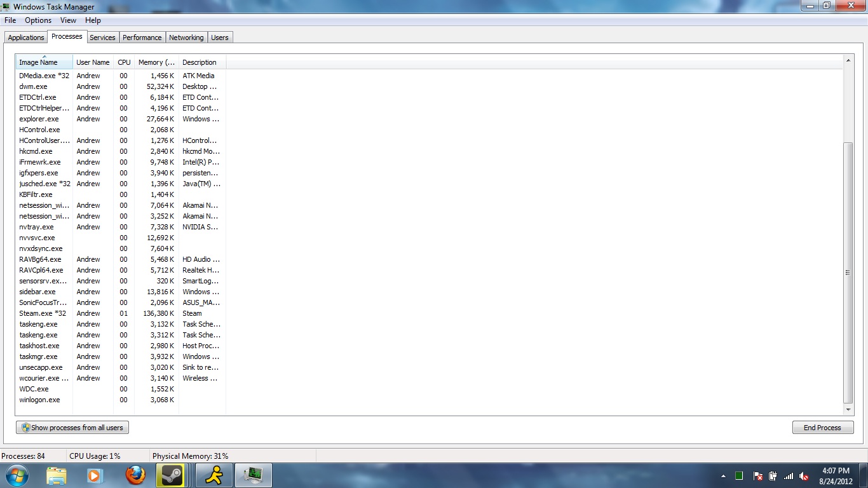Image resolution: width=868 pixels, height=488 pixels.
Task: Switch to the Networking tab
Action: [x=186, y=37]
